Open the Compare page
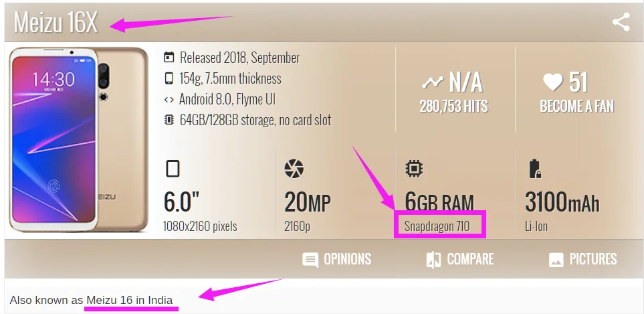Image resolution: width=644 pixels, height=314 pixels. click(460, 259)
